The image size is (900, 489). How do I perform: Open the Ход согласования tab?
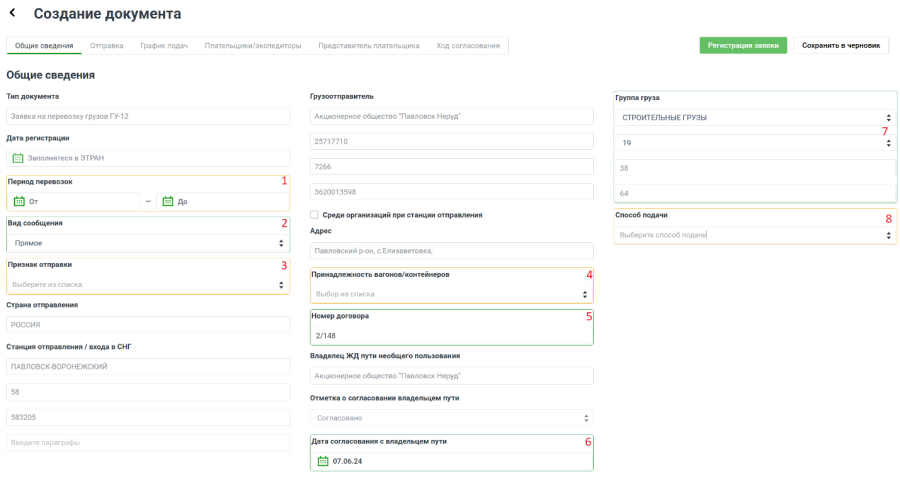coord(468,46)
